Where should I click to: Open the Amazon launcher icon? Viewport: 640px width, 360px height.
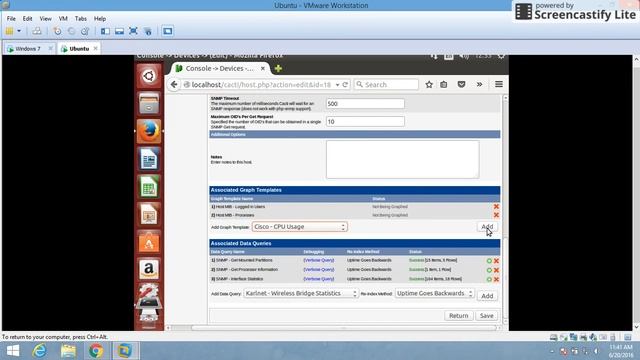(x=149, y=269)
